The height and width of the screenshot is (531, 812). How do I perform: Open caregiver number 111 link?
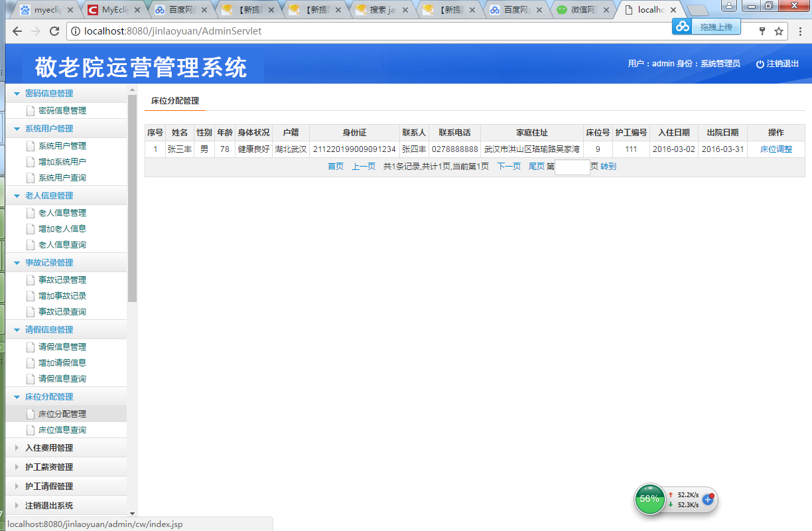point(631,149)
